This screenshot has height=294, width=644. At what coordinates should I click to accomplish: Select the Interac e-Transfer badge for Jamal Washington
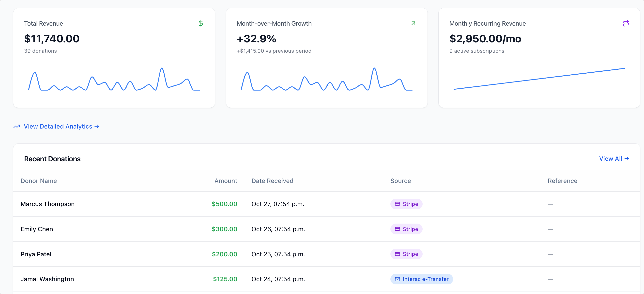[421, 279]
